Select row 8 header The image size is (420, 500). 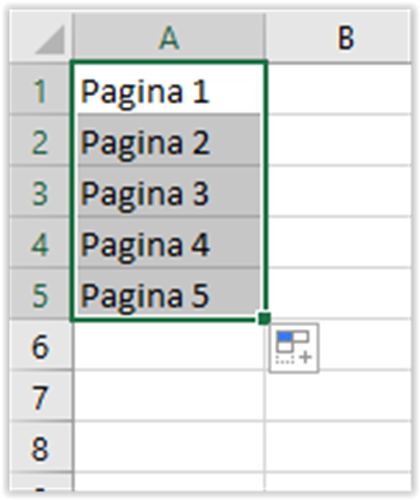[41, 447]
